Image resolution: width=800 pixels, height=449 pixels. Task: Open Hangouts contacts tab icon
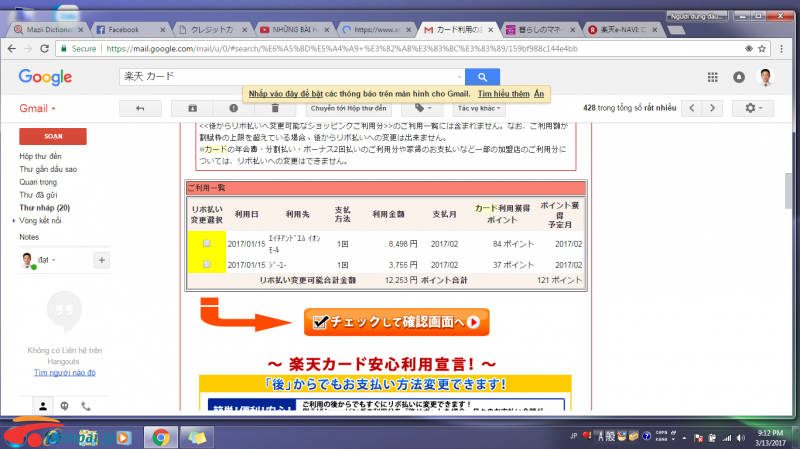pos(43,406)
